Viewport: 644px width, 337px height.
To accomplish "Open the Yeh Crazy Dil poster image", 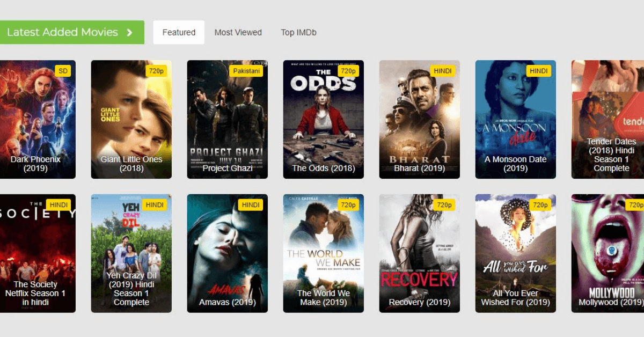I will 131,253.
